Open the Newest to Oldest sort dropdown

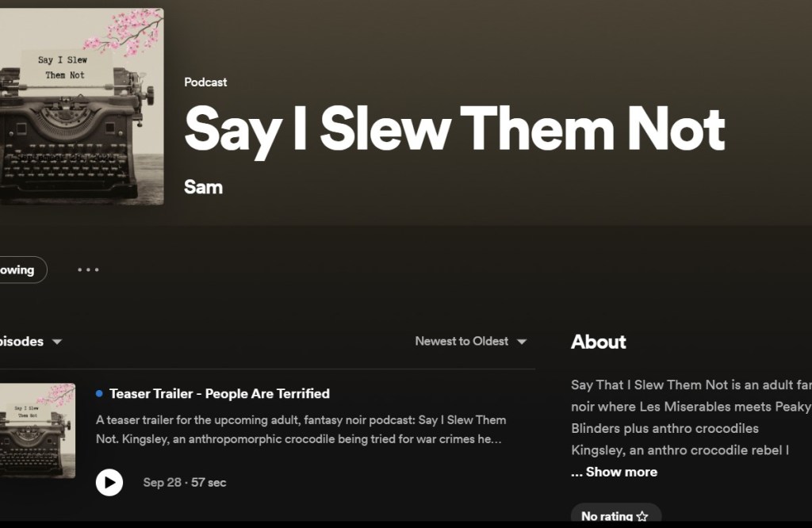(x=462, y=342)
